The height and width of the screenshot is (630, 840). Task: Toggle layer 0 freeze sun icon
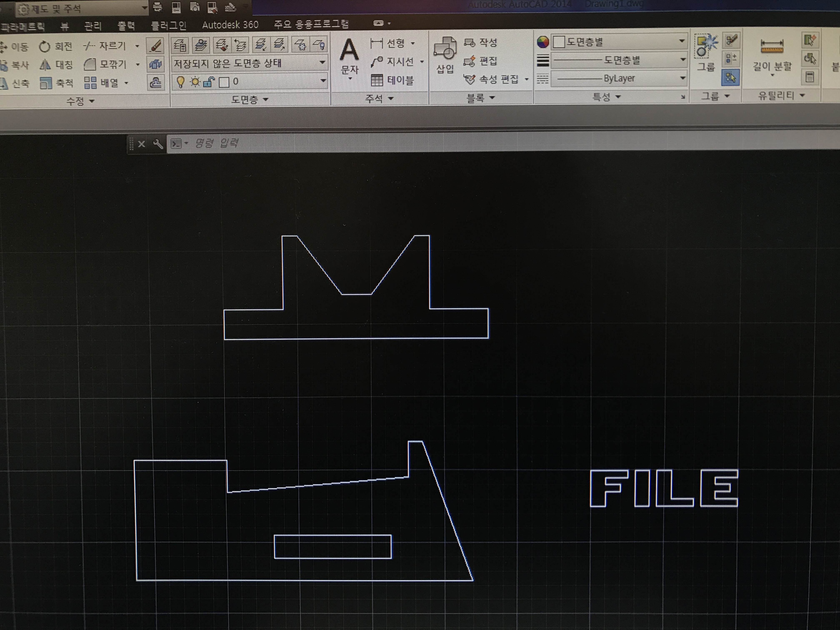click(x=195, y=82)
